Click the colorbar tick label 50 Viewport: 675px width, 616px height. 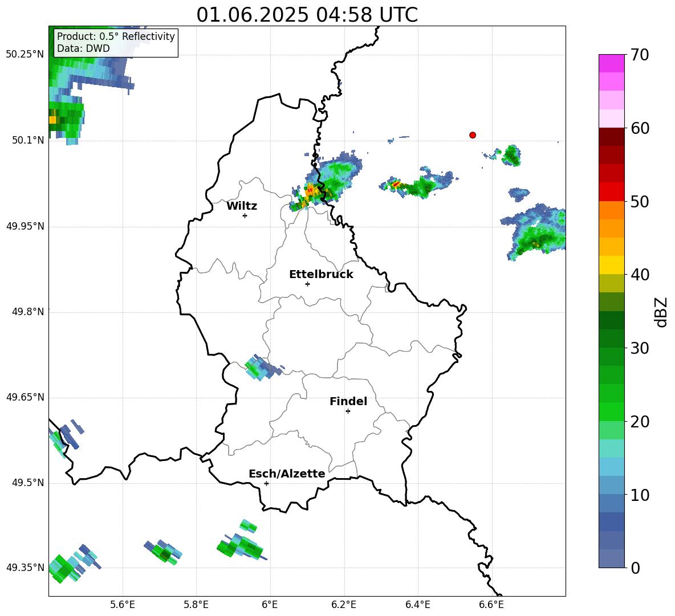coord(640,202)
